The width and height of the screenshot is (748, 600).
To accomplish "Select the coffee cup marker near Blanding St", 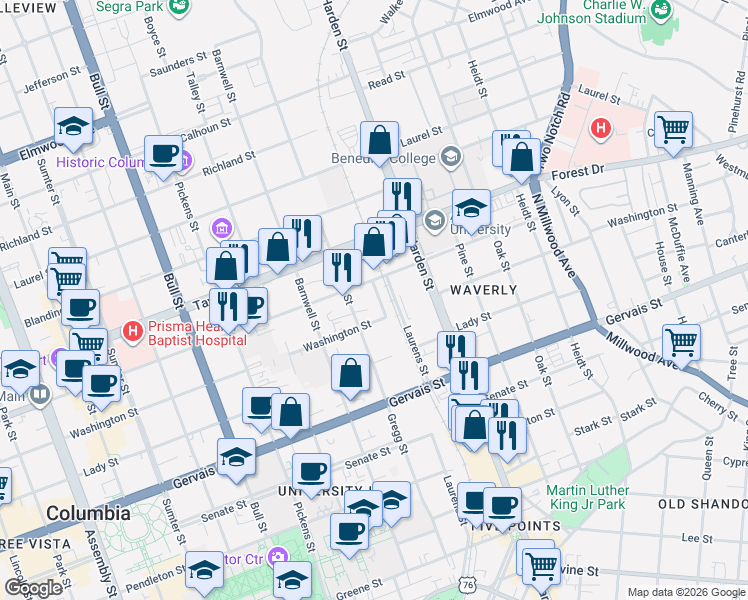I will tap(81, 308).
